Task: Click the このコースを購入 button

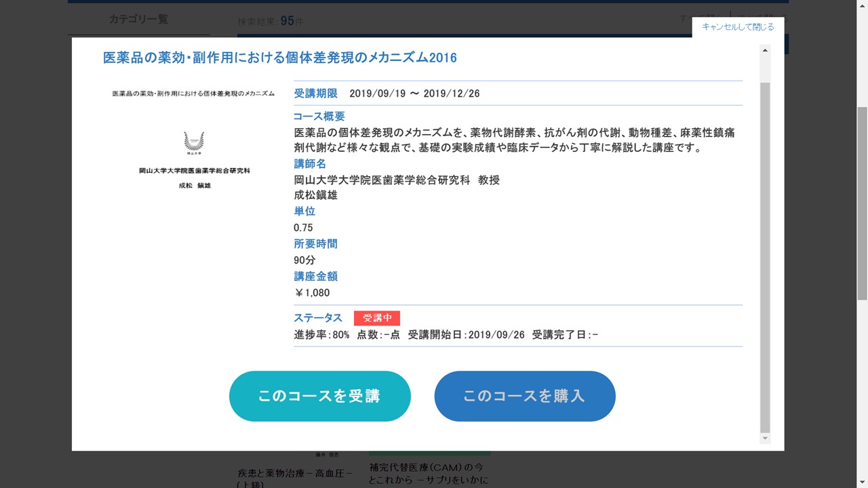Action: point(525,396)
